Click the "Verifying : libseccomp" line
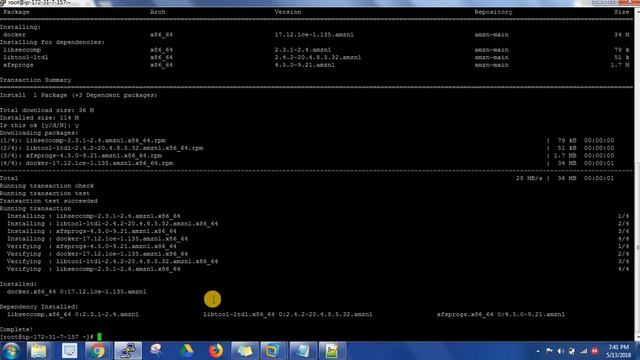Image resolution: width=640 pixels, height=360 pixels. (x=93, y=269)
